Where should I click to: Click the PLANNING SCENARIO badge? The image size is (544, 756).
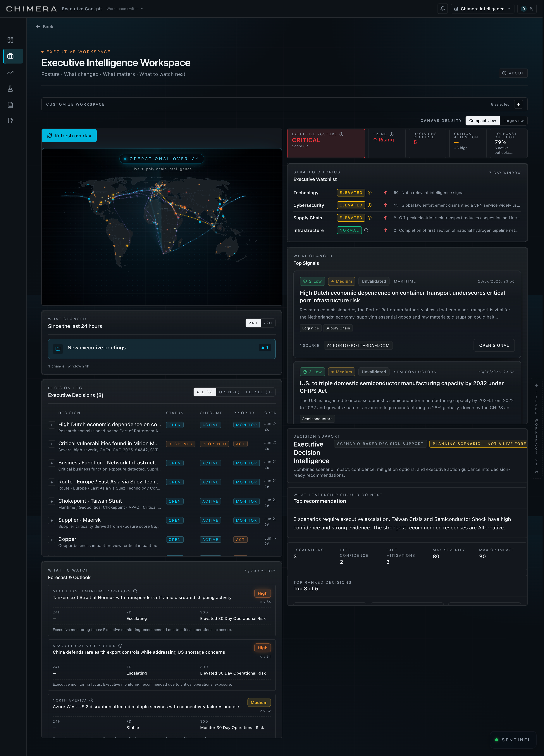(478, 444)
